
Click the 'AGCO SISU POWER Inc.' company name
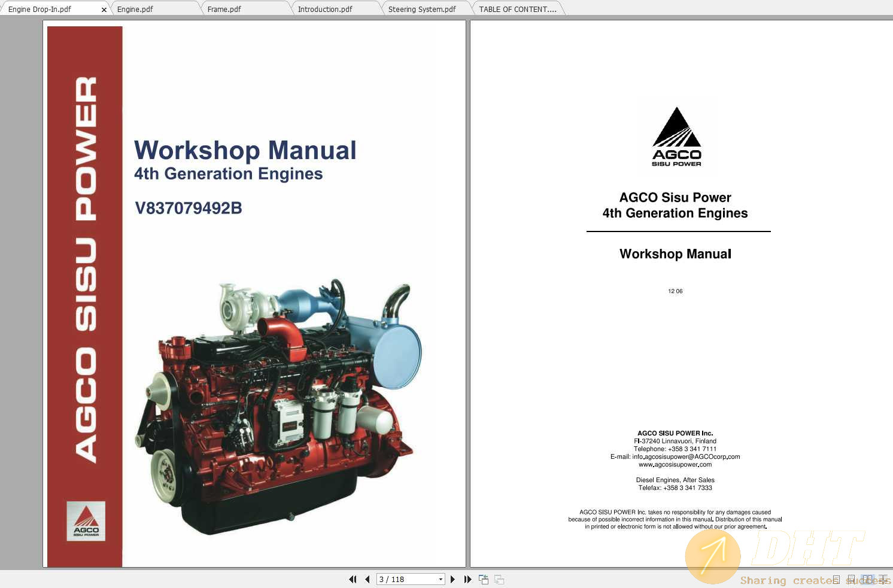[x=675, y=433]
